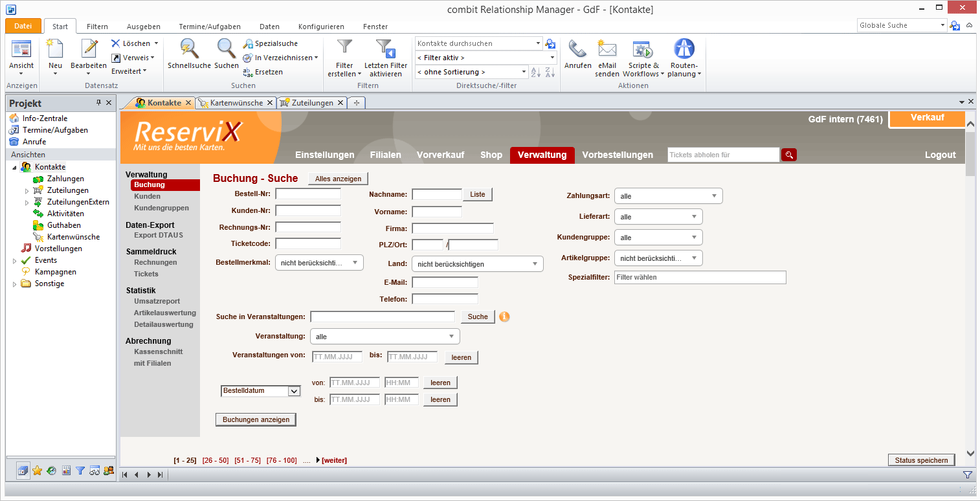Click eMail senden envelope icon
The width and height of the screenshot is (980, 501).
[x=607, y=49]
